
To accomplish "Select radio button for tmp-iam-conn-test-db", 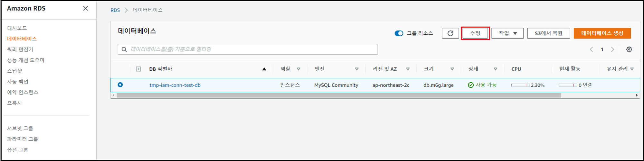I will pos(120,85).
